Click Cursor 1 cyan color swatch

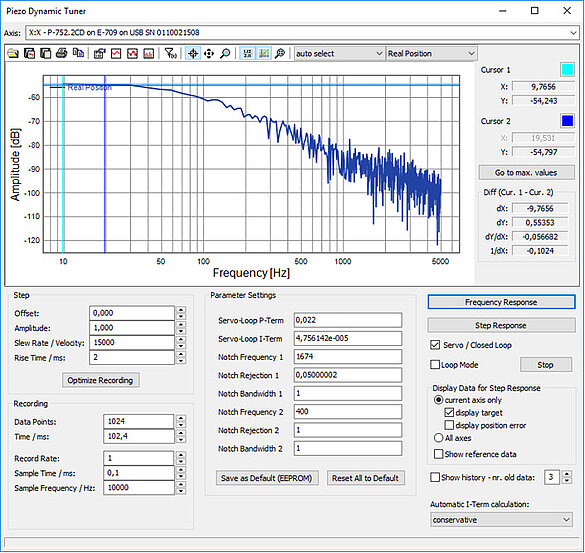click(x=567, y=70)
